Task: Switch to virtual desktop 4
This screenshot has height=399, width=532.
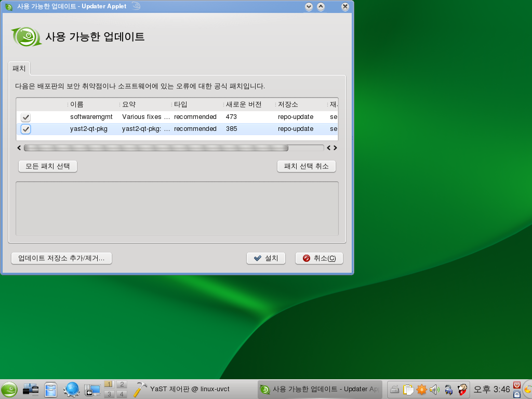Action: [x=122, y=394]
